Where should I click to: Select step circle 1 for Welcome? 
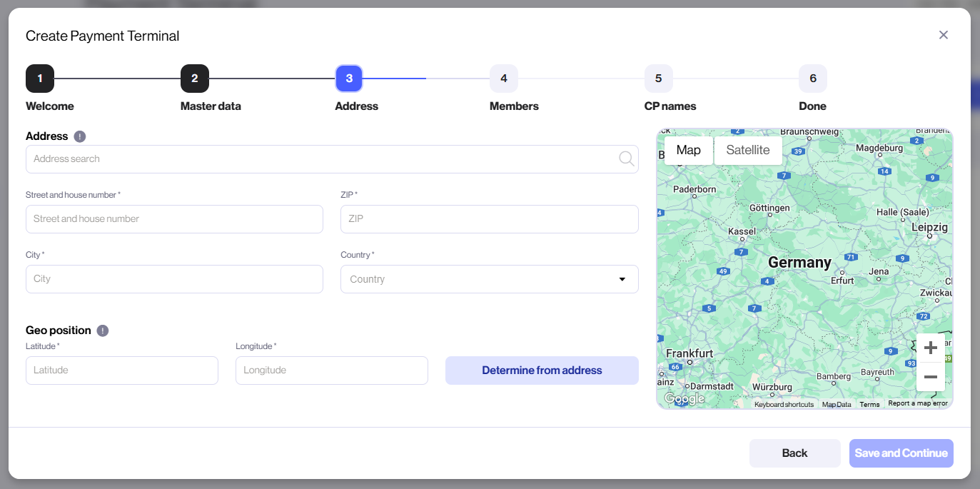(40, 79)
